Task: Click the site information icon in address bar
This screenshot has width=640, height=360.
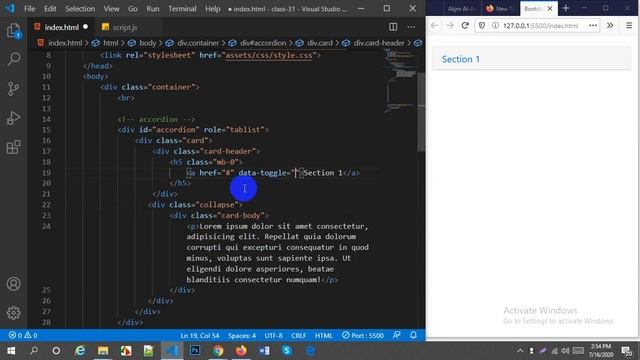Action: [x=495, y=25]
